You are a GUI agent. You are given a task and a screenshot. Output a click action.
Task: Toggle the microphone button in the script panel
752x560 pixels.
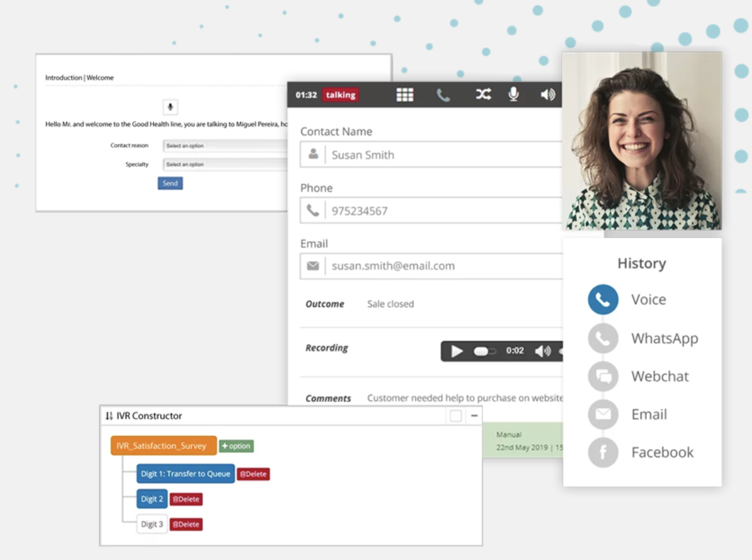(170, 107)
